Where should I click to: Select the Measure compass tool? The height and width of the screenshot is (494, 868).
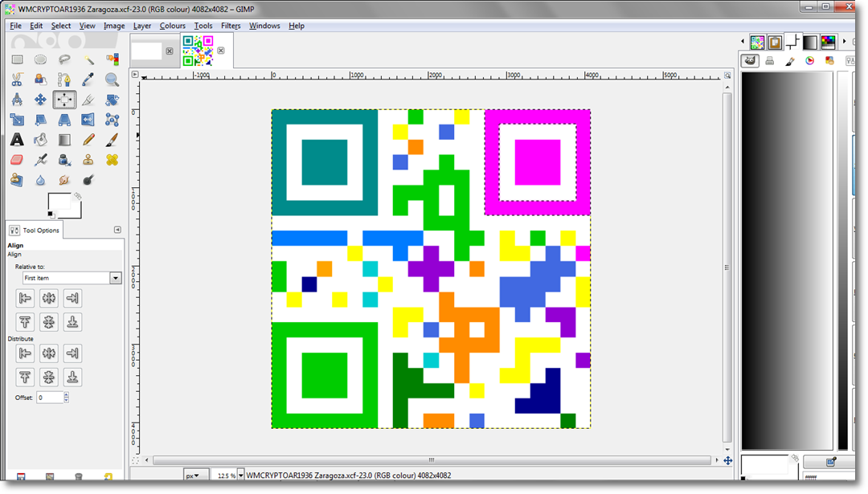coord(17,100)
